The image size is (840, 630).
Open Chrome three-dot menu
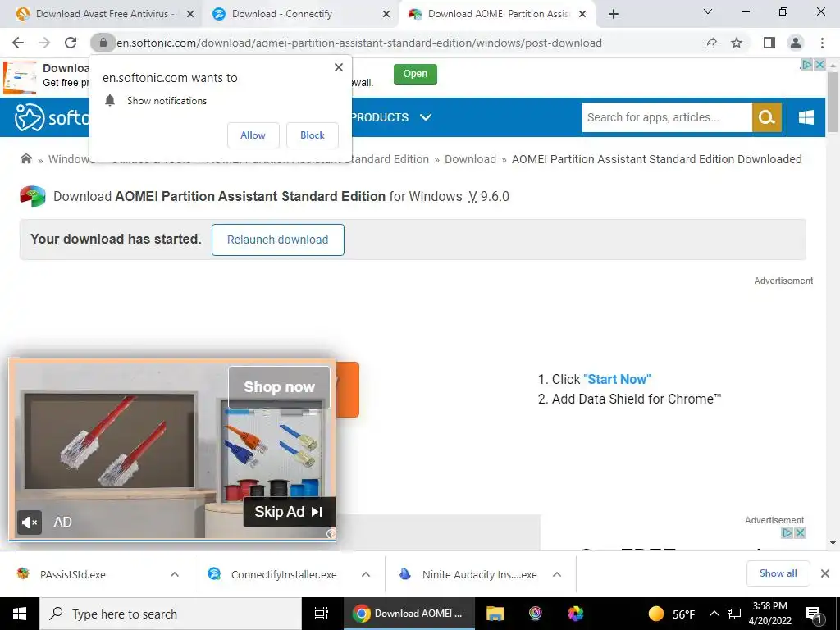coord(822,43)
